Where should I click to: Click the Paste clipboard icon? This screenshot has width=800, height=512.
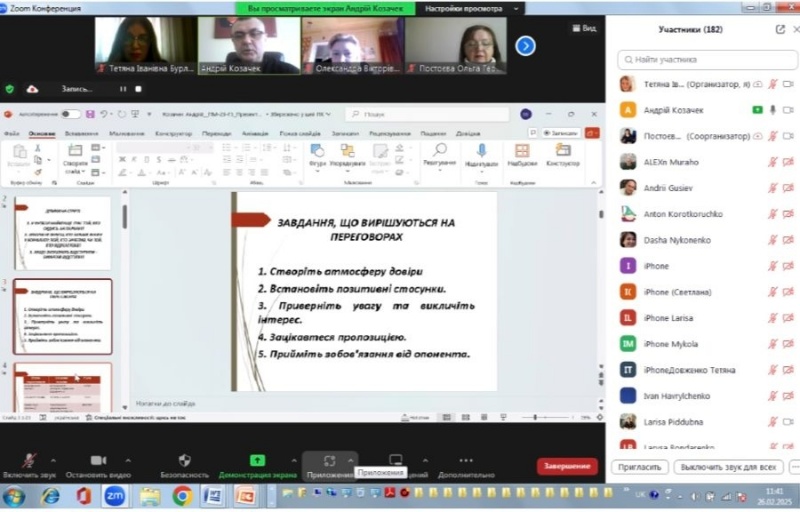tap(19, 152)
